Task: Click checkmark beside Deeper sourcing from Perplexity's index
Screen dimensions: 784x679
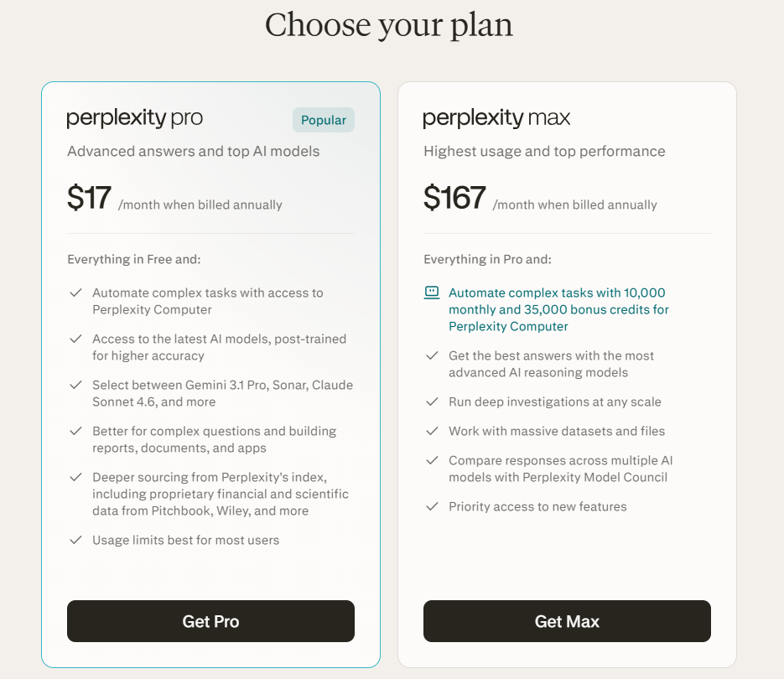Action: coord(75,477)
